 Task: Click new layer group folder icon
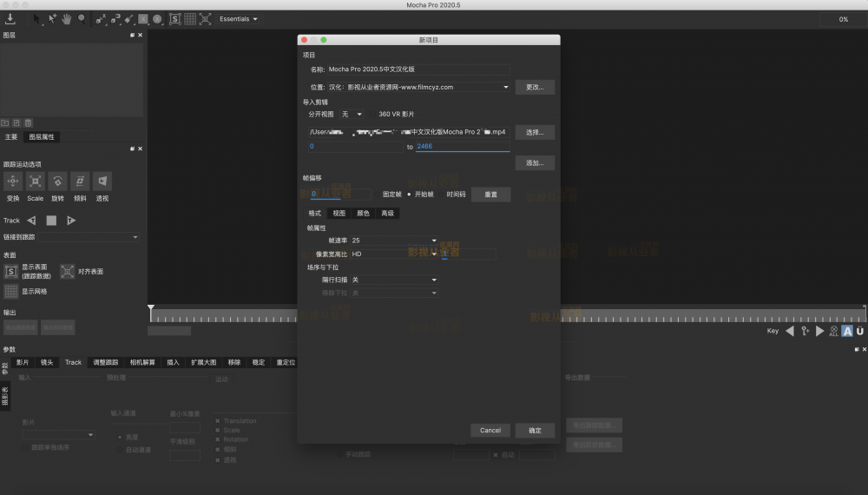pyautogui.click(x=5, y=123)
